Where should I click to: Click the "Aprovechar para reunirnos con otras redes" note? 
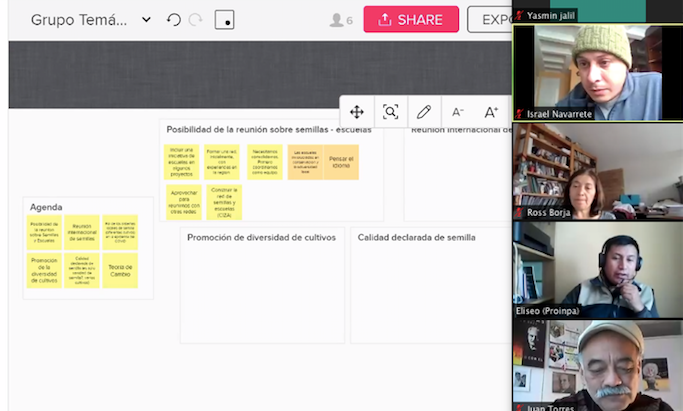pyautogui.click(x=184, y=202)
